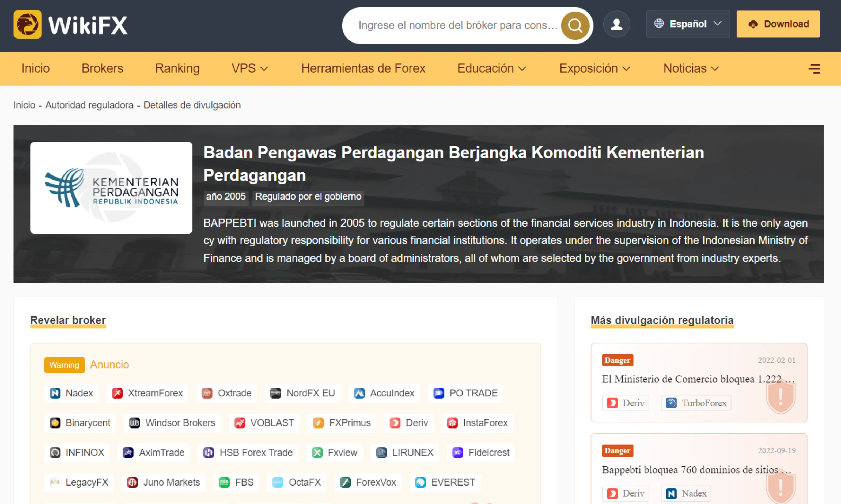Open the Deriv tag in the 2022-09-19 card

click(626, 494)
